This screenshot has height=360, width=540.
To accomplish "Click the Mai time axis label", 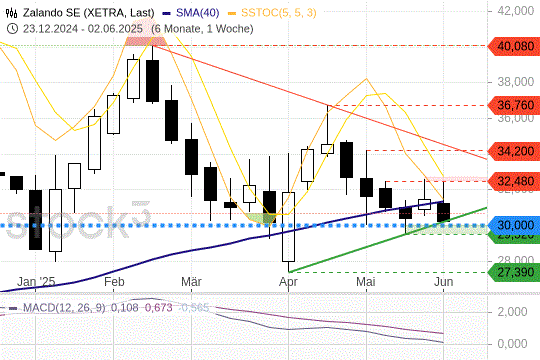I will click(x=366, y=282).
